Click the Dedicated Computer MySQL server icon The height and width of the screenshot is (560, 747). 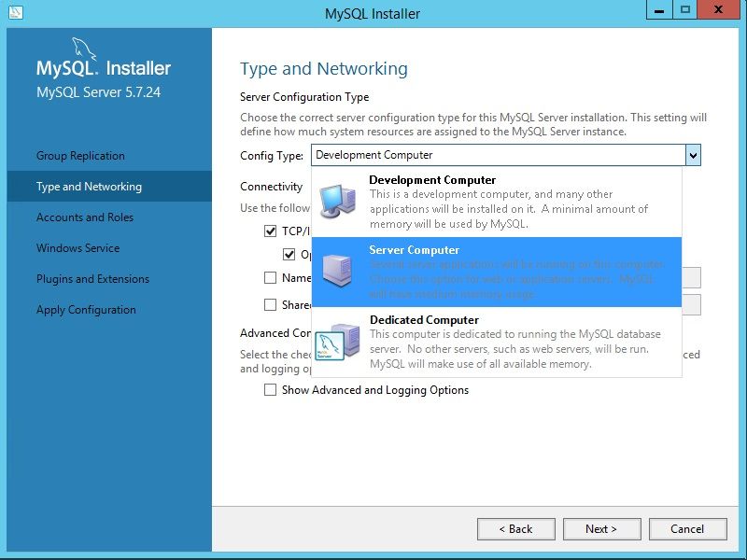tap(338, 342)
